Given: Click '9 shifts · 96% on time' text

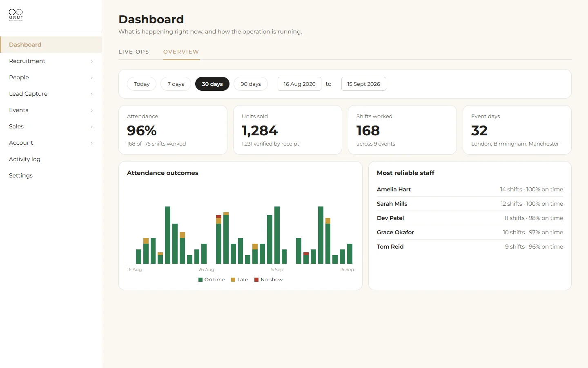Looking at the screenshot, I should tap(534, 247).
